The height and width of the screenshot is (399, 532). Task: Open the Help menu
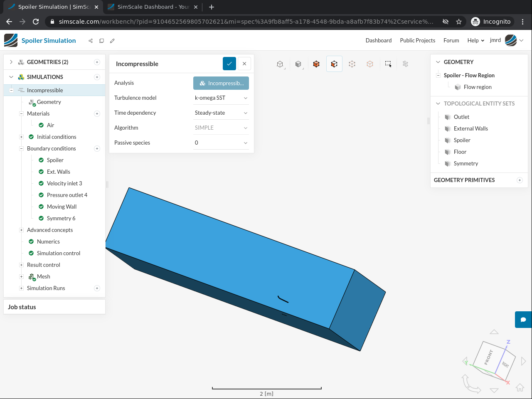(x=475, y=40)
